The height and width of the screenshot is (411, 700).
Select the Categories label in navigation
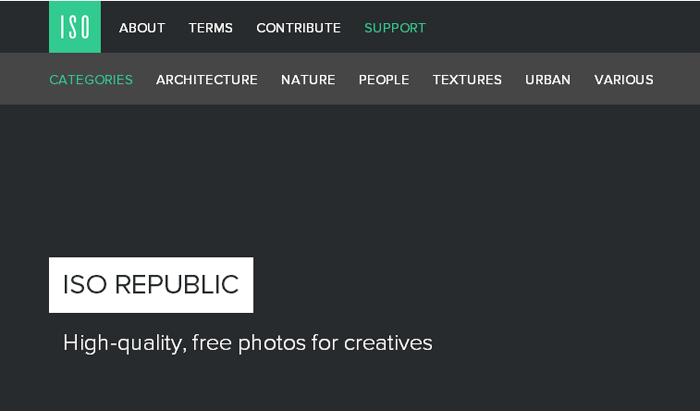91,80
